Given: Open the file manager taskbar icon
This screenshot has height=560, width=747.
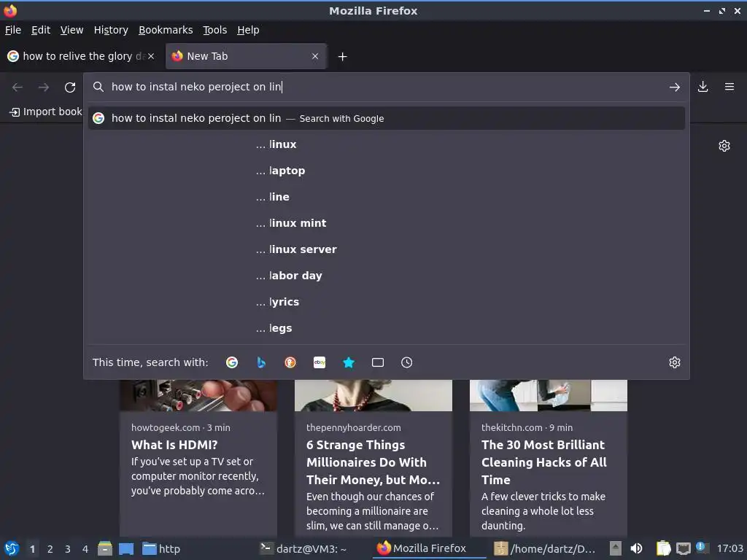Looking at the screenshot, I should click(105, 548).
